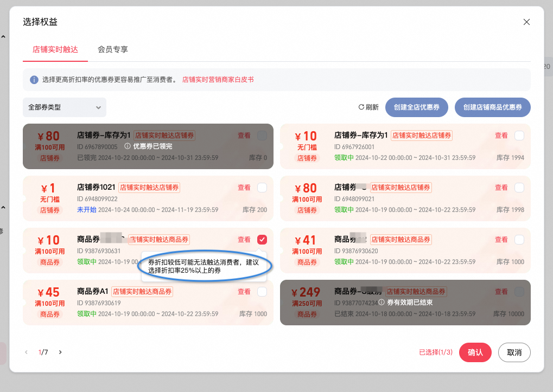The image size is (553, 392).
Task: Click the 库存 10000 stock value
Action: pos(508,313)
